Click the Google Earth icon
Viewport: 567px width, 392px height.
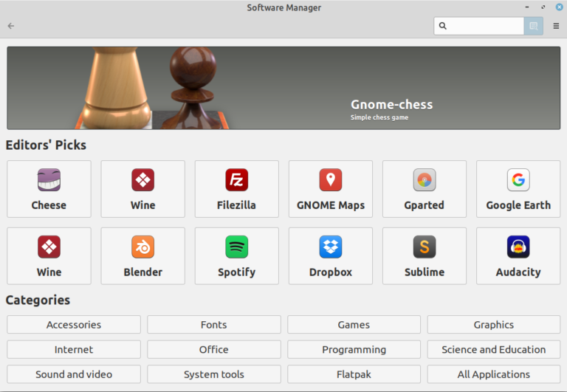pos(518,180)
